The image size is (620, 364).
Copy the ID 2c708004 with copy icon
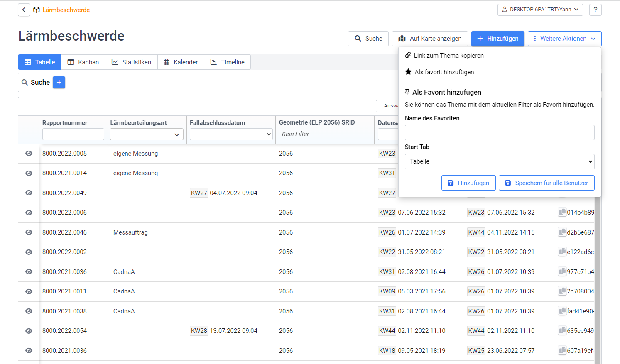point(562,291)
